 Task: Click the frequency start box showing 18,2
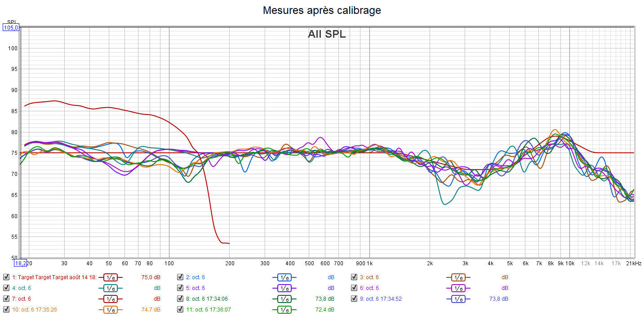[x=21, y=263]
